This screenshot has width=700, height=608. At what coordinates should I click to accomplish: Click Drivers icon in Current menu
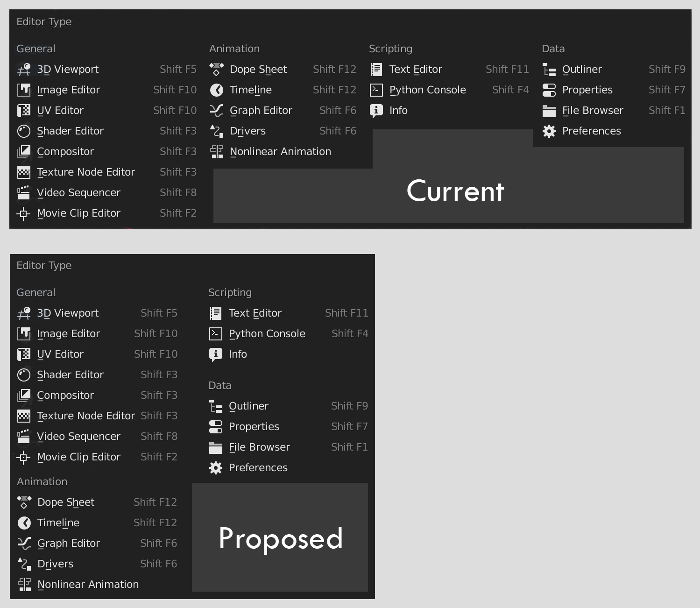pyautogui.click(x=217, y=131)
